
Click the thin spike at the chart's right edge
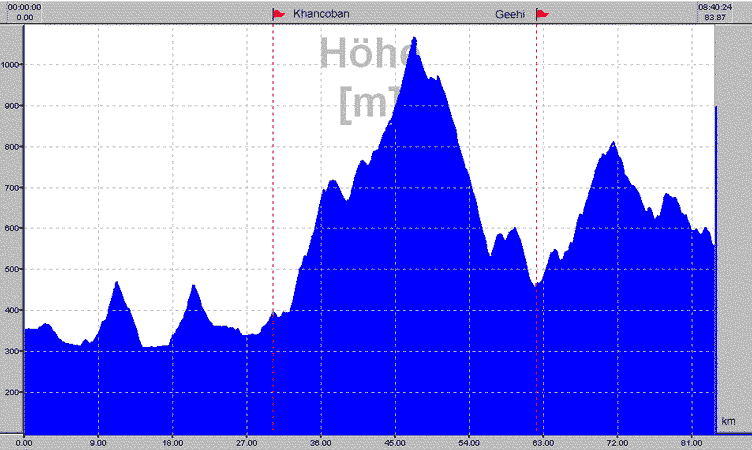tap(715, 250)
